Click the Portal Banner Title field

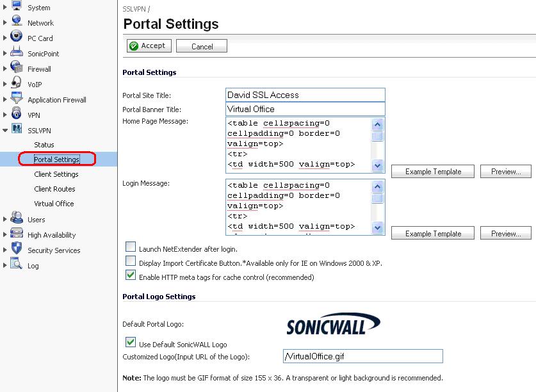[x=305, y=109]
